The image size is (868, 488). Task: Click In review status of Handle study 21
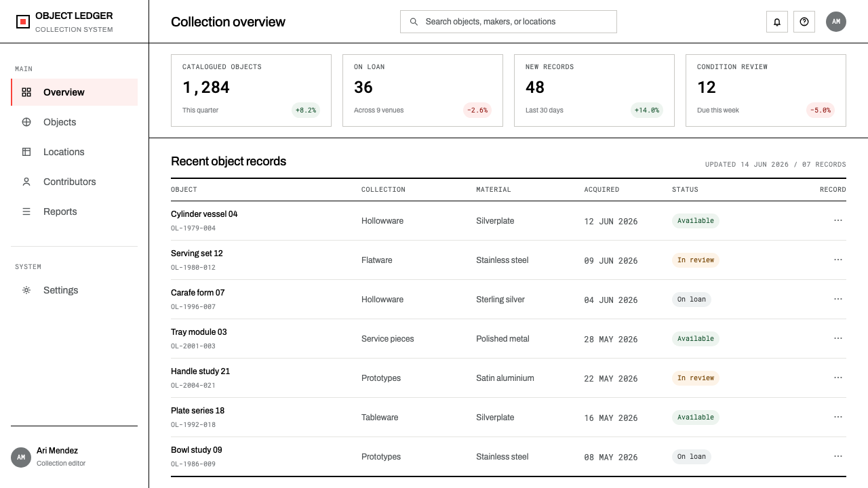(x=696, y=378)
